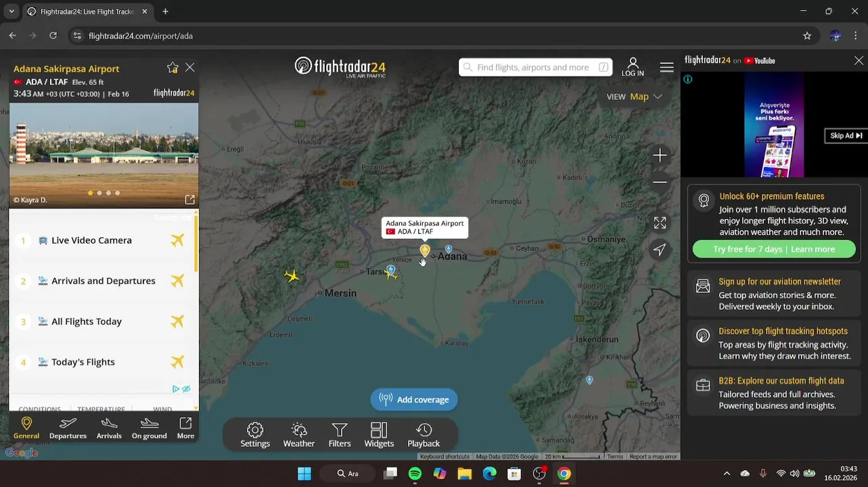Bookmark this page in Chrome

pos(807,36)
